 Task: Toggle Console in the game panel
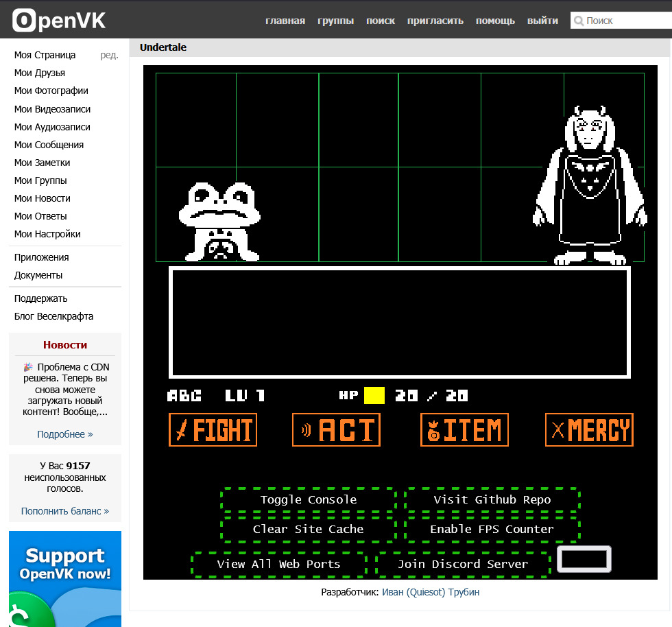tap(309, 500)
